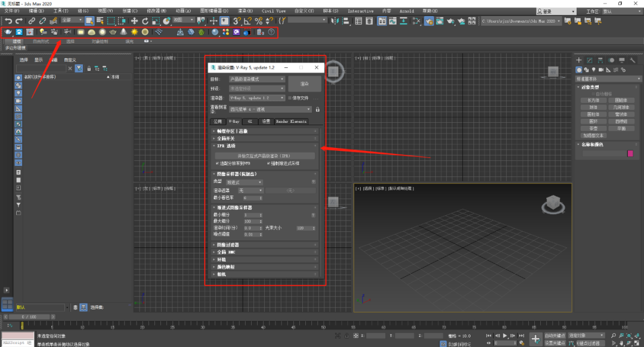
Task: Choose the Select and Scale tool
Action: 156,20
